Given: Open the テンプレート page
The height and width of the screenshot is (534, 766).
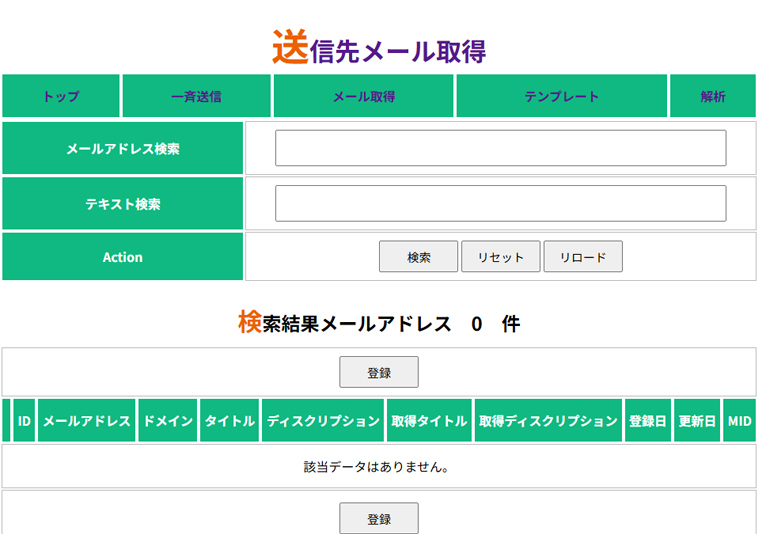Looking at the screenshot, I should [562, 97].
